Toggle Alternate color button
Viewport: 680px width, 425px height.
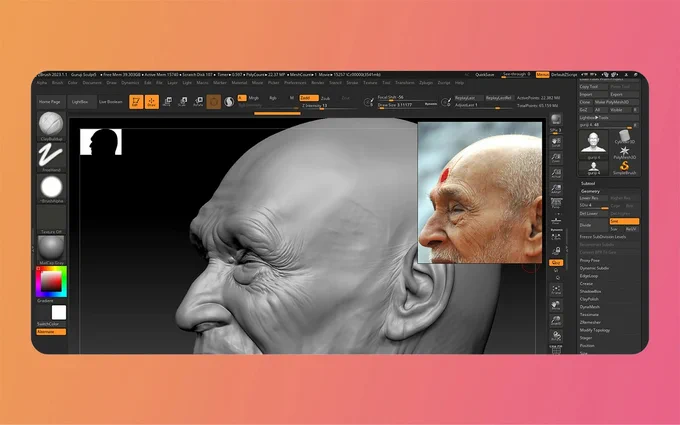[x=51, y=332]
